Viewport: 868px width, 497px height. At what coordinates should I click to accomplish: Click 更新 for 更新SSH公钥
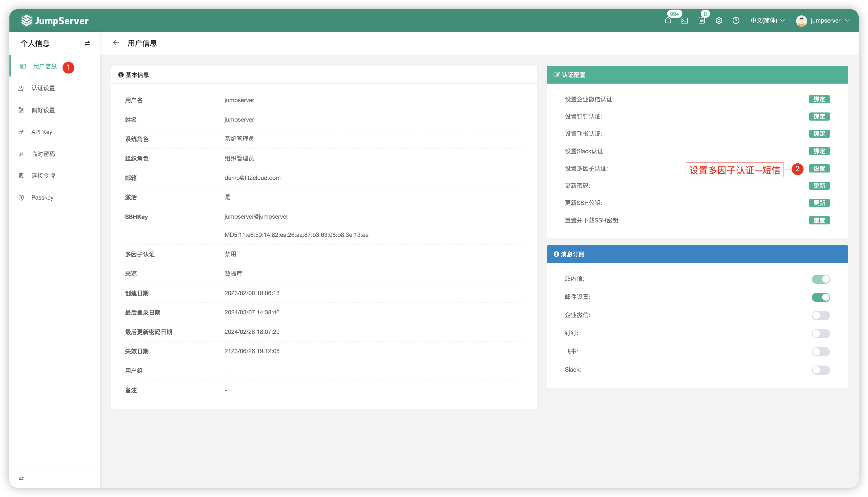tap(819, 203)
